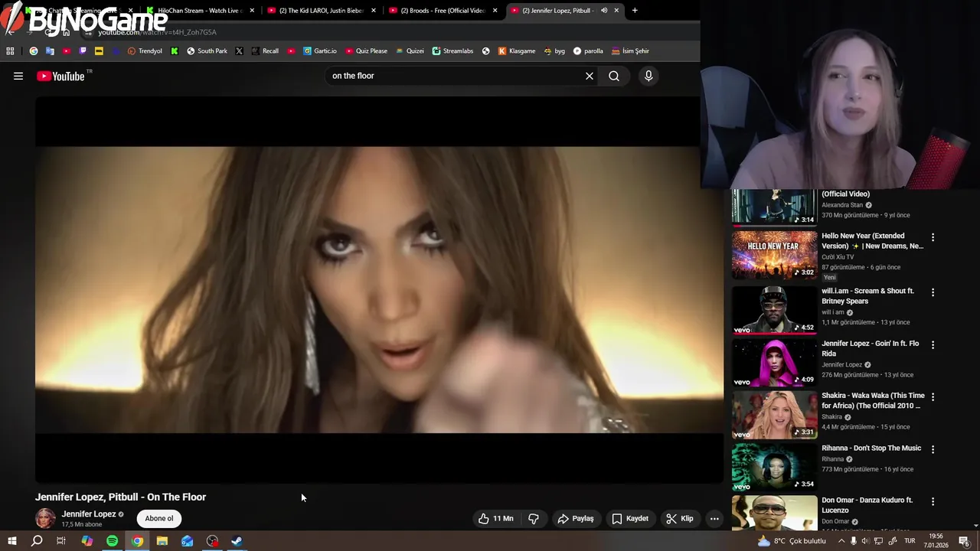Open the South Park bookmark
The width and height of the screenshot is (980, 551).
(x=207, y=51)
